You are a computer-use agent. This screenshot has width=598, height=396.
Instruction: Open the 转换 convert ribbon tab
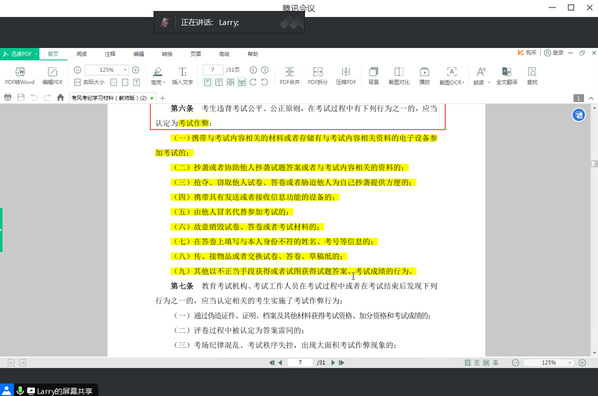coord(167,54)
